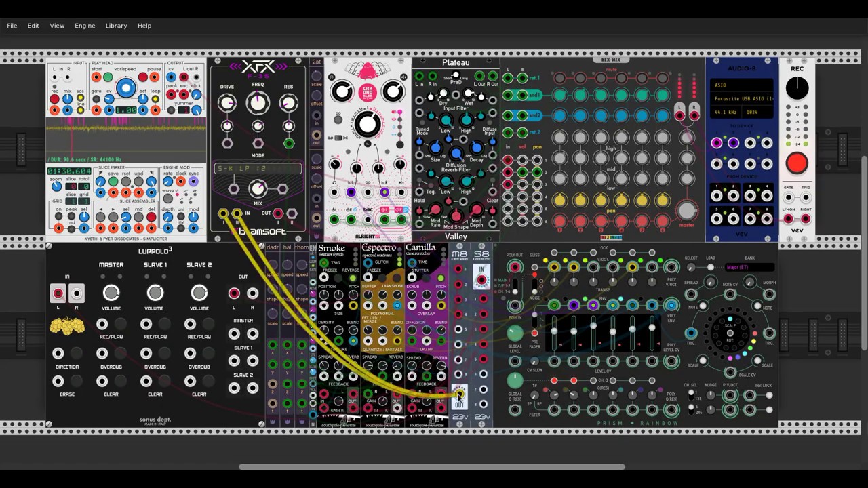This screenshot has height=488, width=868.
Task: Click the Simpliciter waveform display
Action: pos(126,140)
